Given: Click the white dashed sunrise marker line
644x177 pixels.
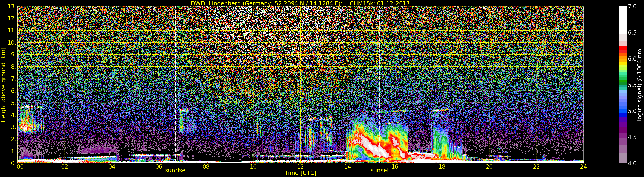Looking at the screenshot, I should (176, 85).
